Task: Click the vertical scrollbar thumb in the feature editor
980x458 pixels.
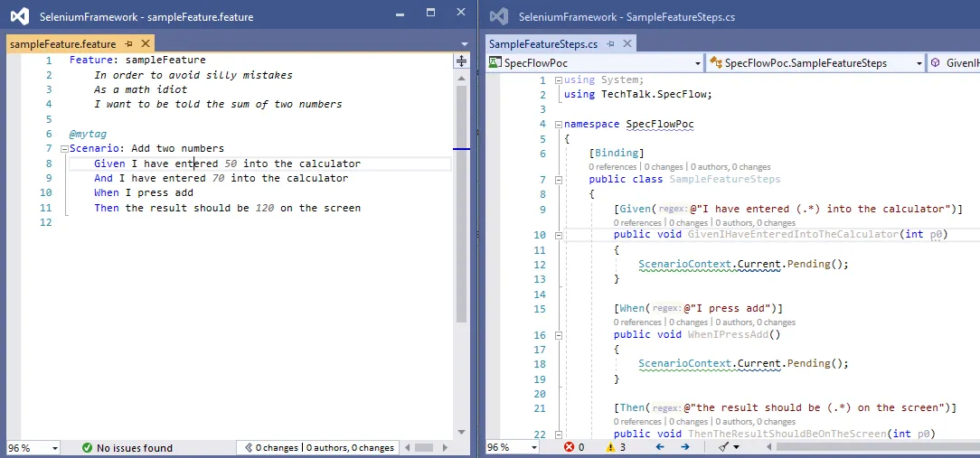Action: pyautogui.click(x=461, y=203)
